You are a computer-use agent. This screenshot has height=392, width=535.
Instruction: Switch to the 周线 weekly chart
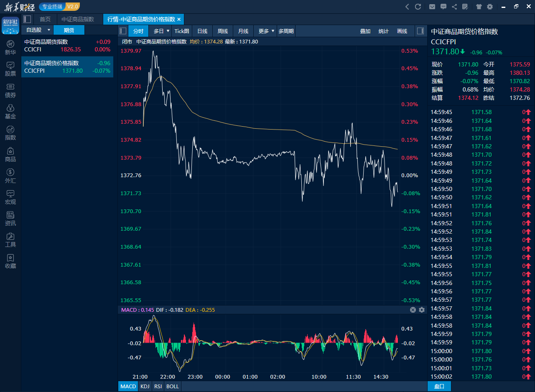tap(223, 31)
